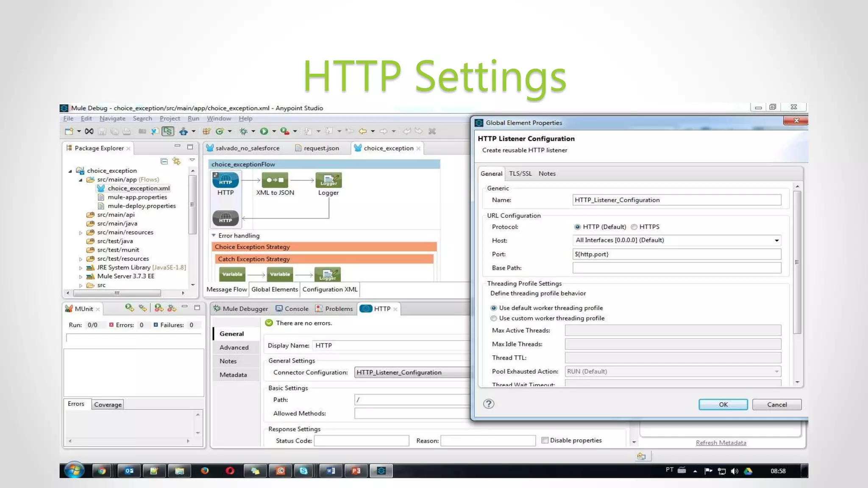Switch to the Notes tab in dialog

pos(547,174)
